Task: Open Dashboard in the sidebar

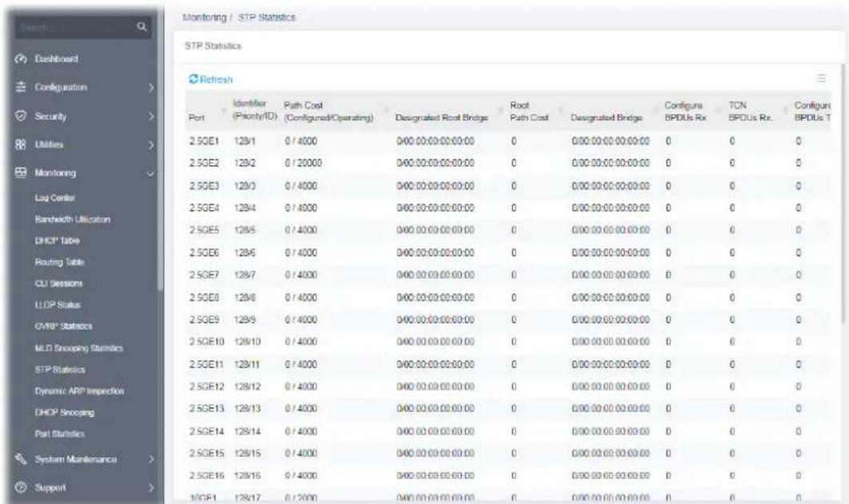Action: (56, 58)
